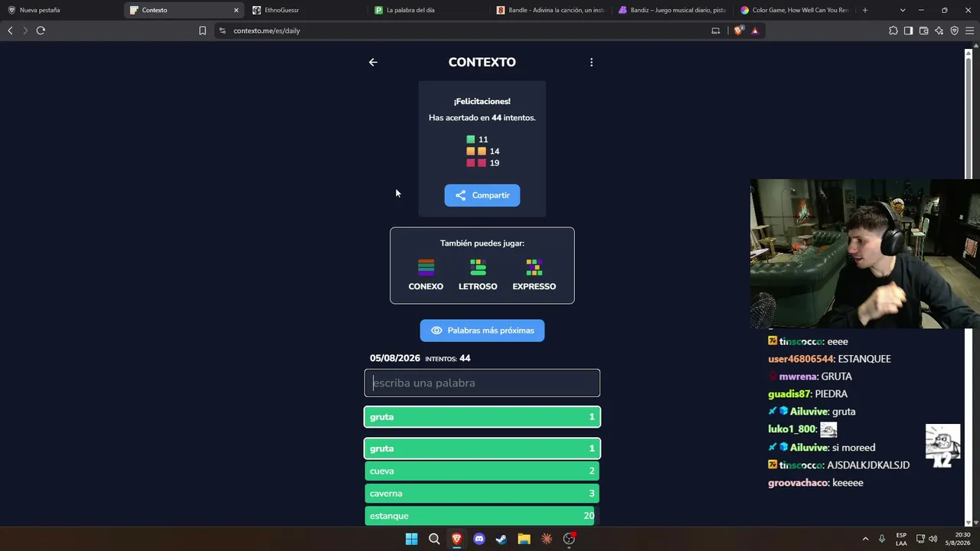Open the EXPRESSO game
Screen dimensions: 980x551
coord(534,275)
